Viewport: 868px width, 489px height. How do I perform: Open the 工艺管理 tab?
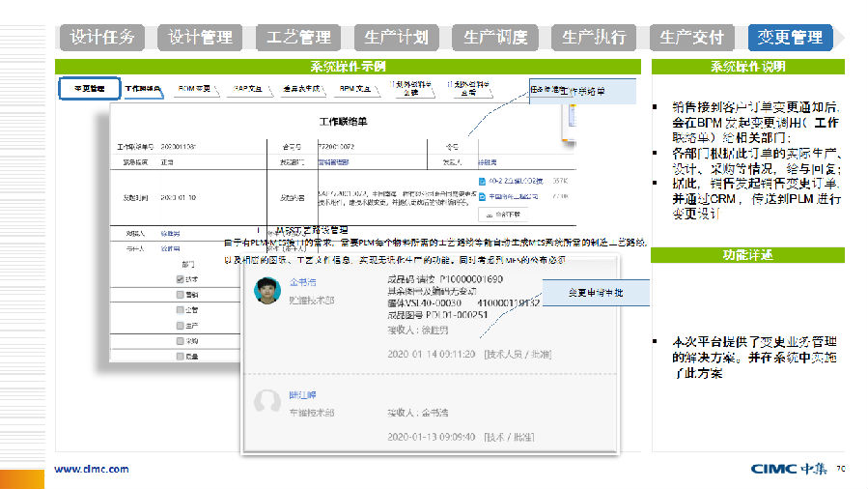click(x=298, y=38)
